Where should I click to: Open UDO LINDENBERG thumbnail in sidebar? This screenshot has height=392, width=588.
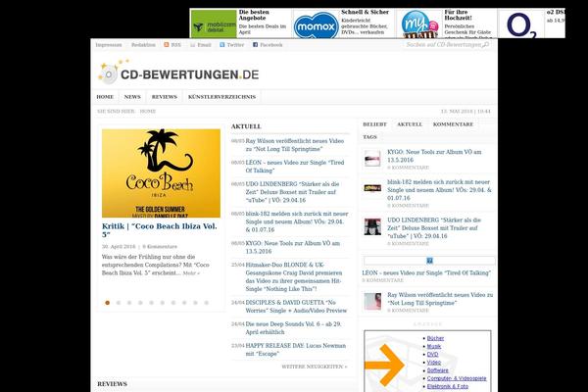(372, 226)
